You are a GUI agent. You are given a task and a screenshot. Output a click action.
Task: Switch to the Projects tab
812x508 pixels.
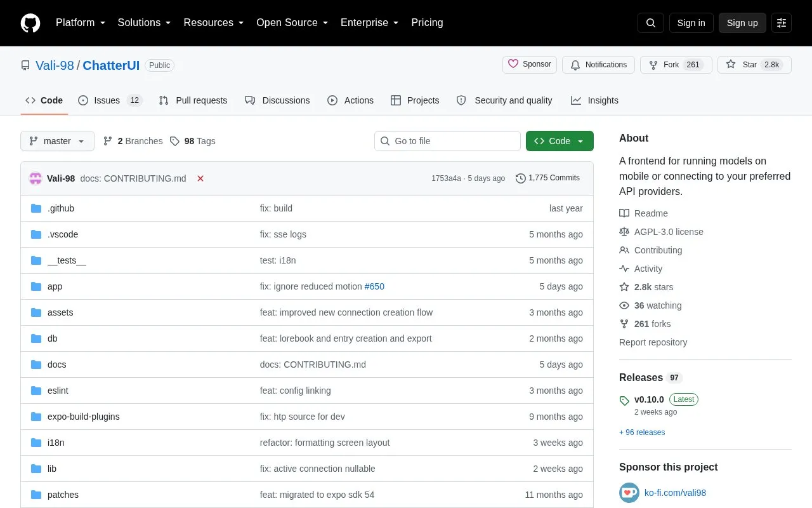415,100
